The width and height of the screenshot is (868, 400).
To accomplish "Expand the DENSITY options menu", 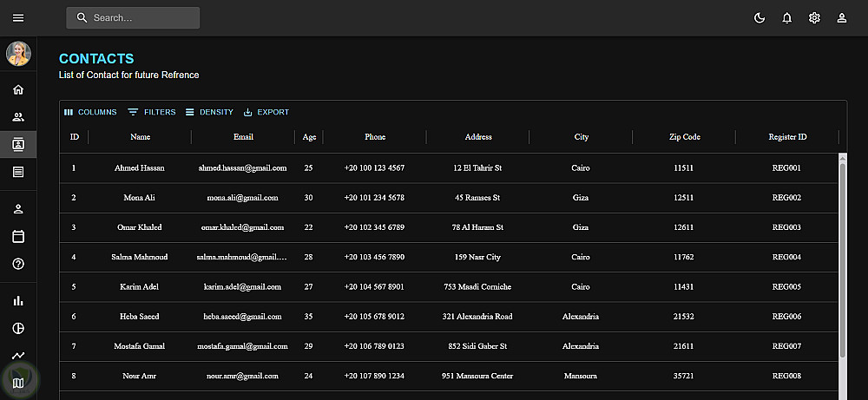I will coord(209,112).
